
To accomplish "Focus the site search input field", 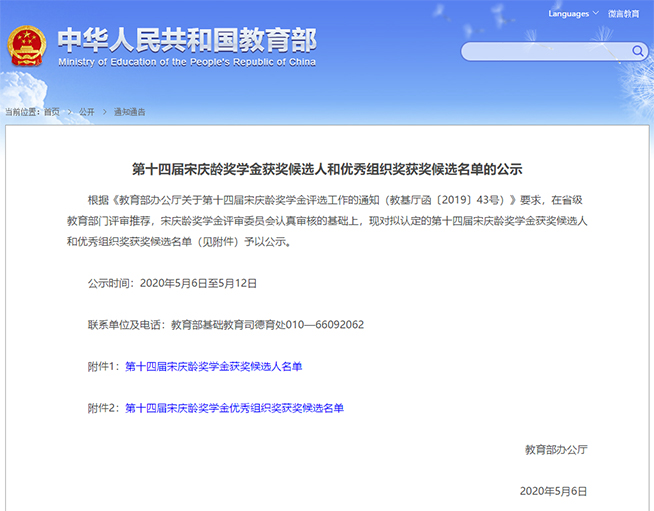I will pos(545,51).
